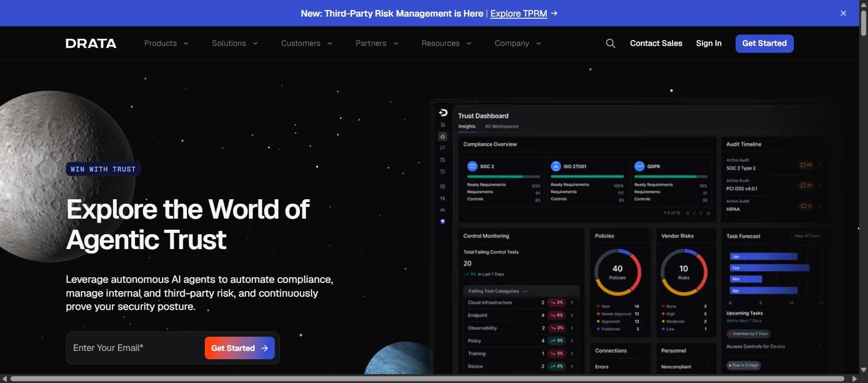Expand the Products navigation menu
Image resolution: width=868 pixels, height=383 pixels.
coord(166,43)
